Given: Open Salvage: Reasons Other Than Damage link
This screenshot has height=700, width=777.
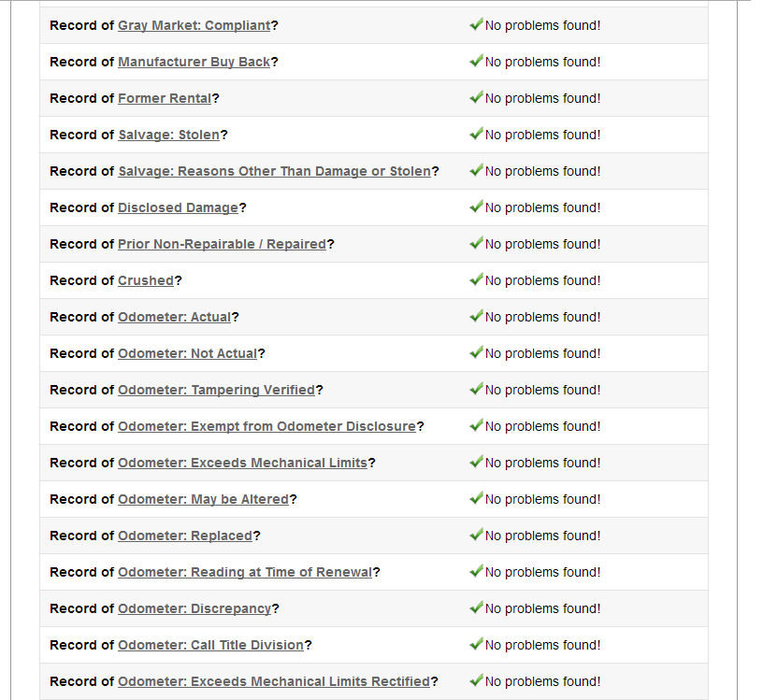Looking at the screenshot, I should point(275,171).
